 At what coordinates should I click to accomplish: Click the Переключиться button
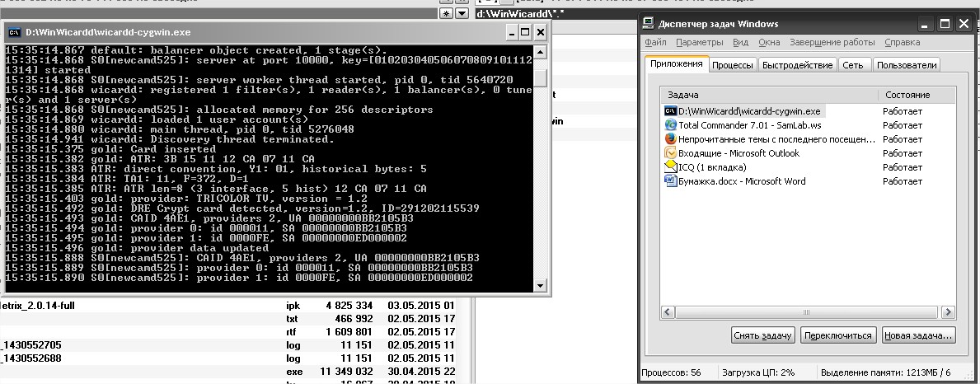click(x=838, y=335)
